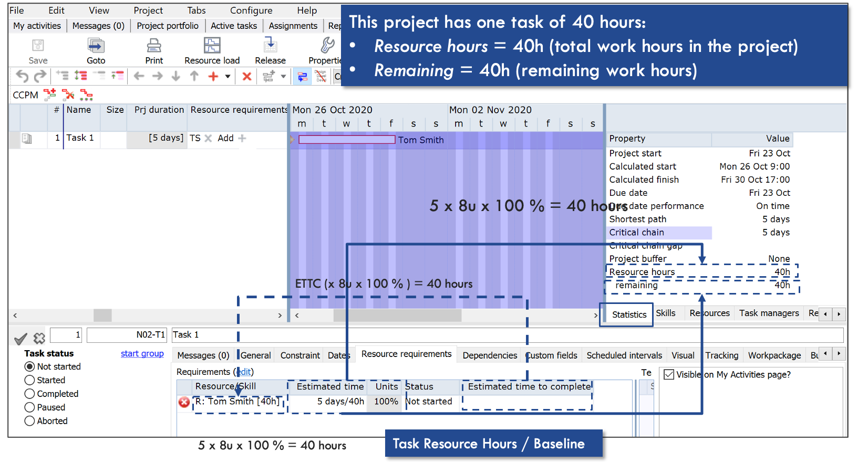
Task: Move task left with arrow icon
Action: 139,76
